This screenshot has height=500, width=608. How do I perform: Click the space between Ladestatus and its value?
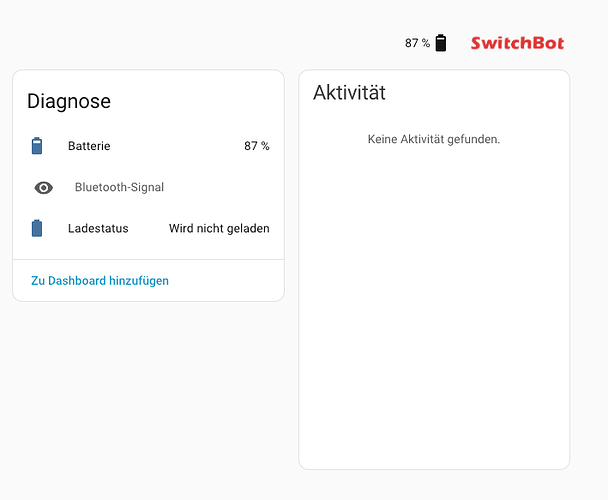click(149, 228)
